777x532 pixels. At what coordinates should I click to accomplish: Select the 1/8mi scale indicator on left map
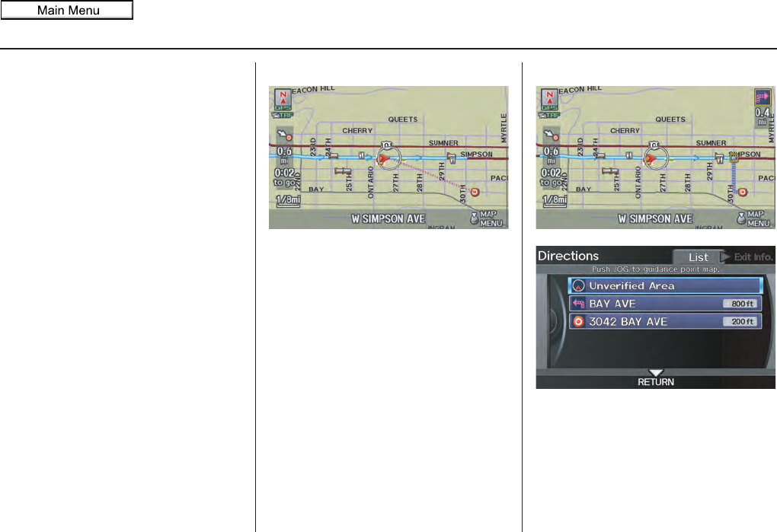pos(288,200)
